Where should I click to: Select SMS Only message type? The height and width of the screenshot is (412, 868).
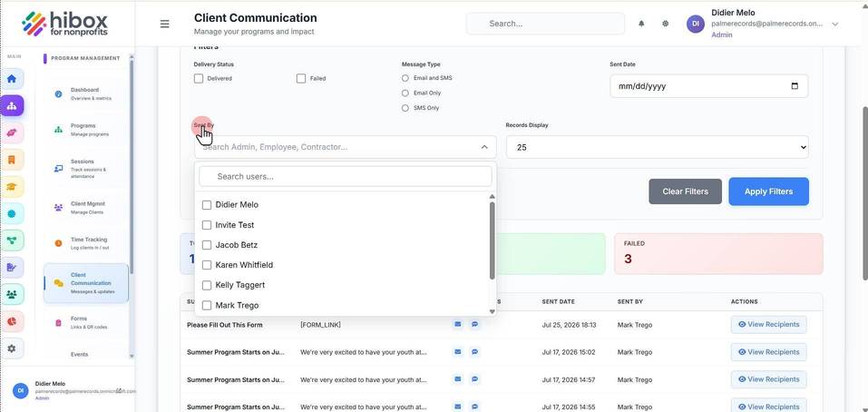pos(405,108)
